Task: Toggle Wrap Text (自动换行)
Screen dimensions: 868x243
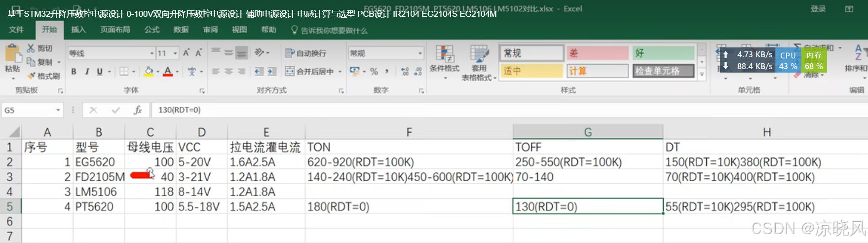Action: point(306,53)
